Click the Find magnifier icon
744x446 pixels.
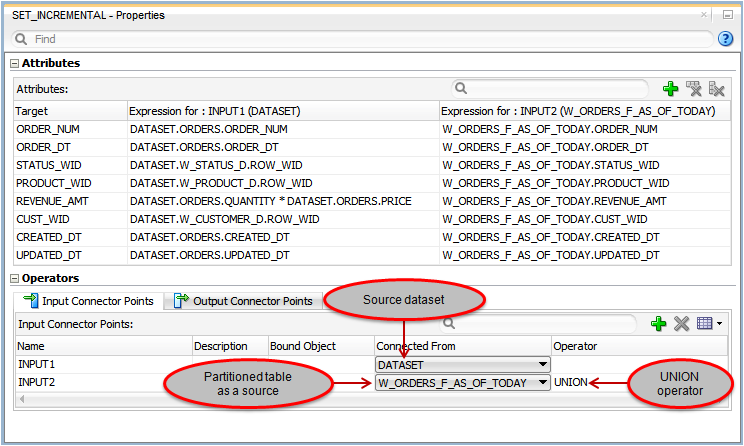point(20,39)
